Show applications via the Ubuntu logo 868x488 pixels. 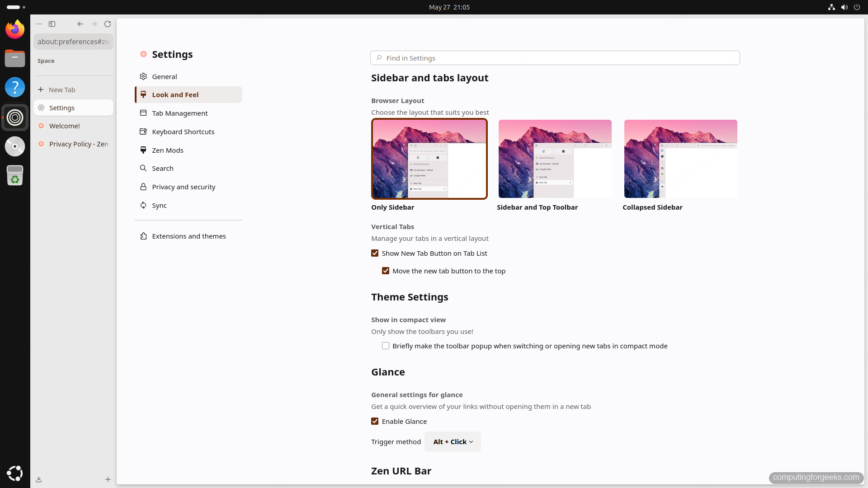coord(15,473)
